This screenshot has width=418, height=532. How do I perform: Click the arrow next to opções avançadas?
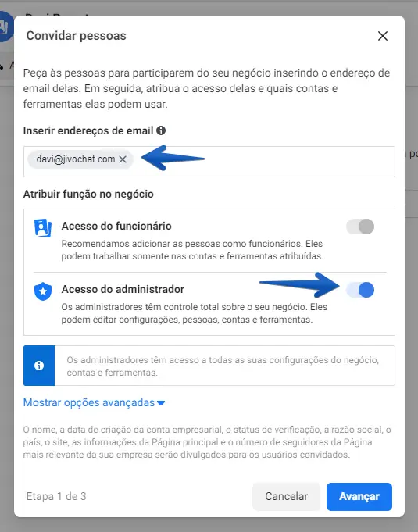pyautogui.click(x=161, y=403)
